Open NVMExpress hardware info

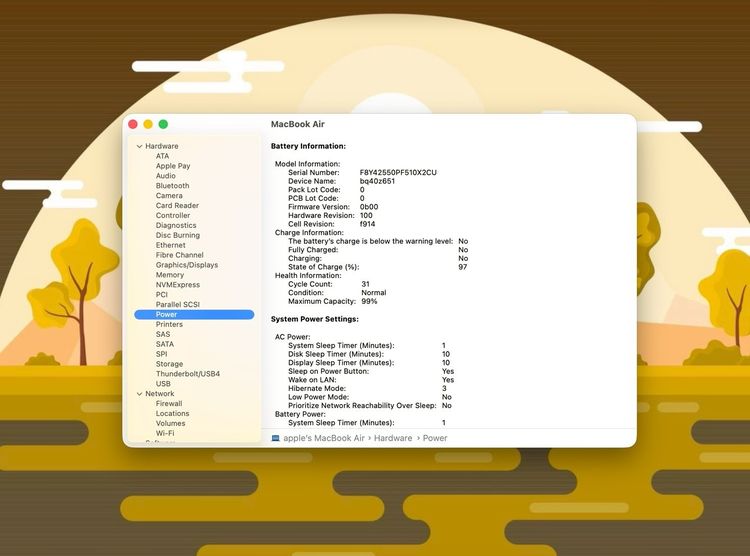pyautogui.click(x=177, y=285)
